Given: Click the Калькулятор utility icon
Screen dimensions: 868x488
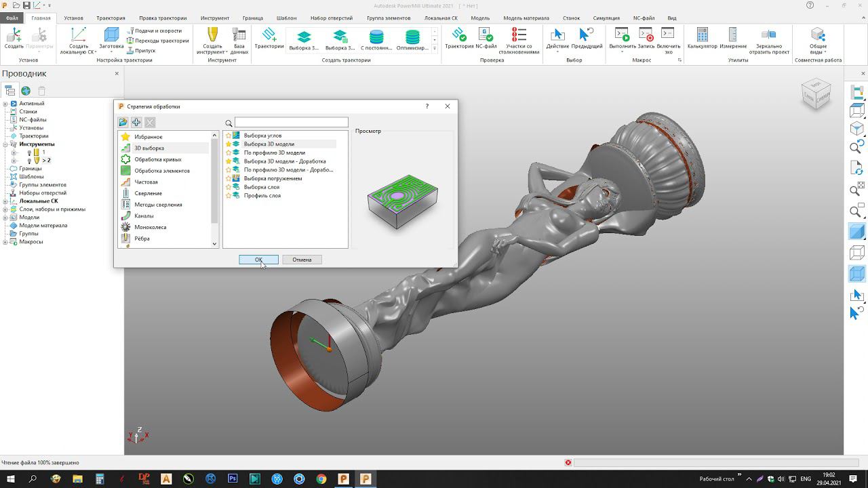Looking at the screenshot, I should point(702,35).
